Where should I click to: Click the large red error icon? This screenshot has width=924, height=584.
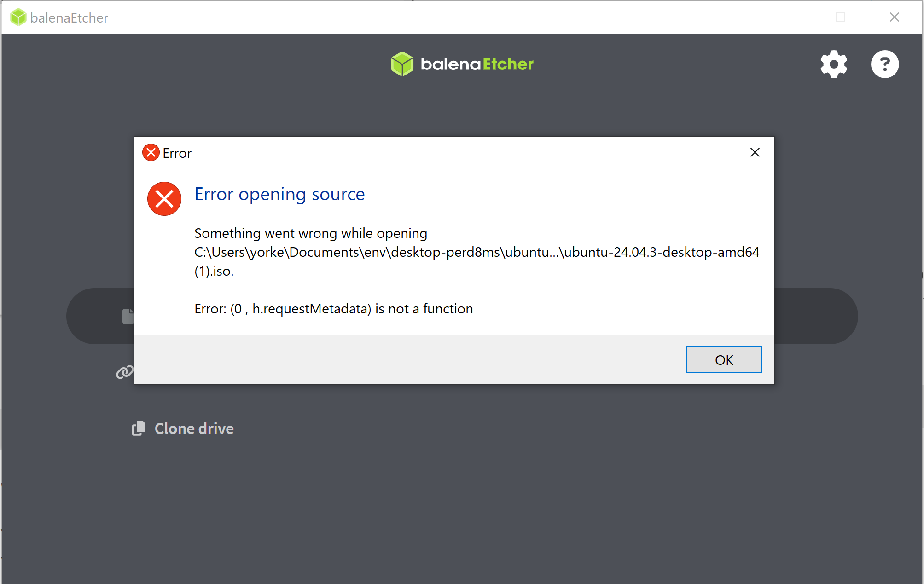tap(164, 199)
